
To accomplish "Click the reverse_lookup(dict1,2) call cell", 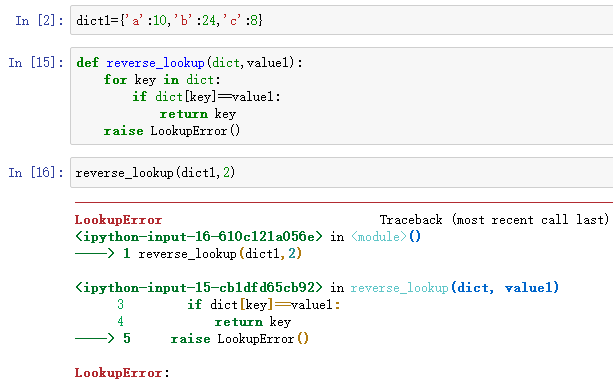I will 342,172.
